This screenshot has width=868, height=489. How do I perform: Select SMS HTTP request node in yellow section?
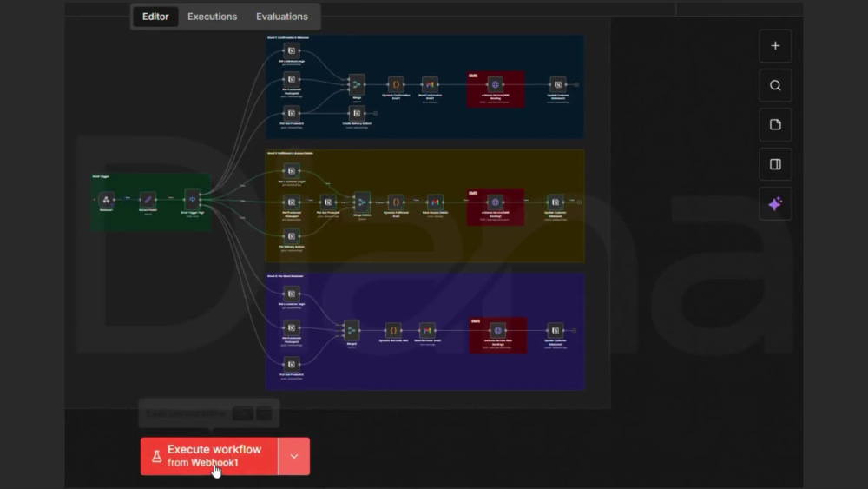pos(496,202)
